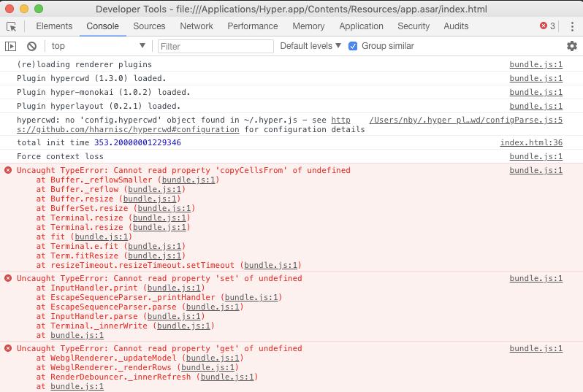Image resolution: width=583 pixels, height=392 pixels.
Task: Switch to the Security tab
Action: point(414,26)
